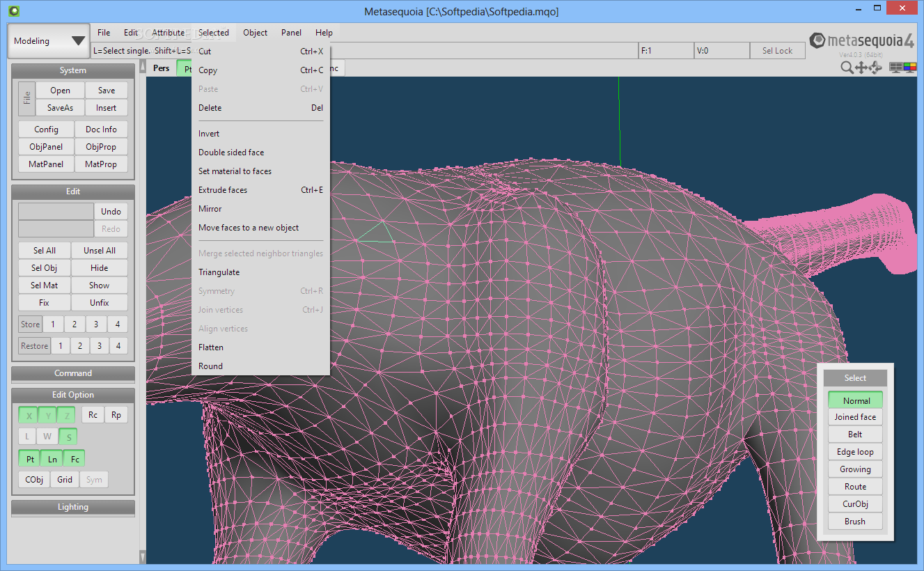Click the four-pane monitor layout icon

(895, 68)
